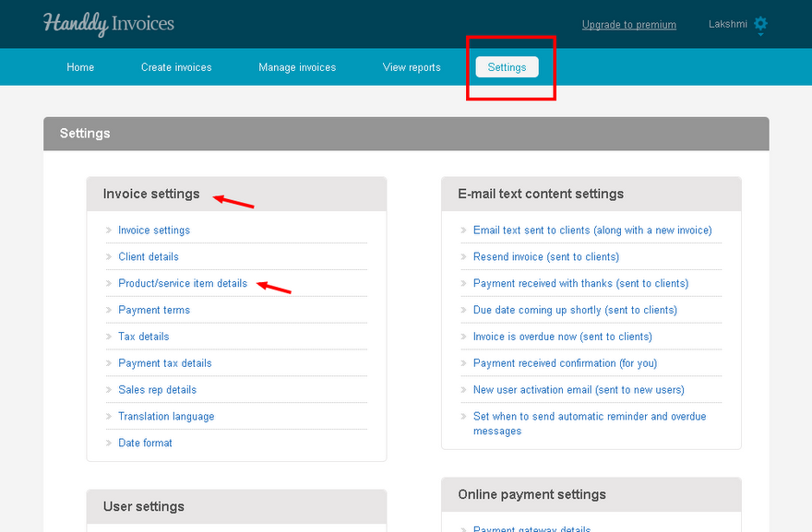Open Payment received with thanks text

click(x=581, y=284)
